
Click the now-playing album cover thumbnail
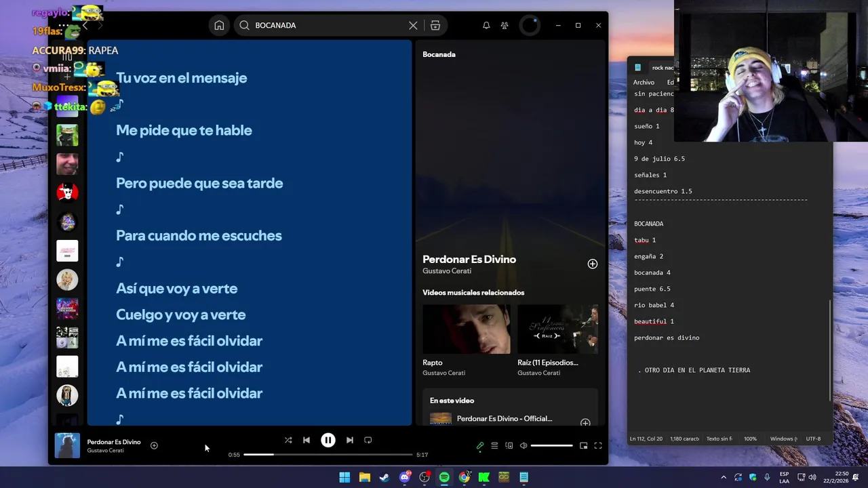(67, 445)
